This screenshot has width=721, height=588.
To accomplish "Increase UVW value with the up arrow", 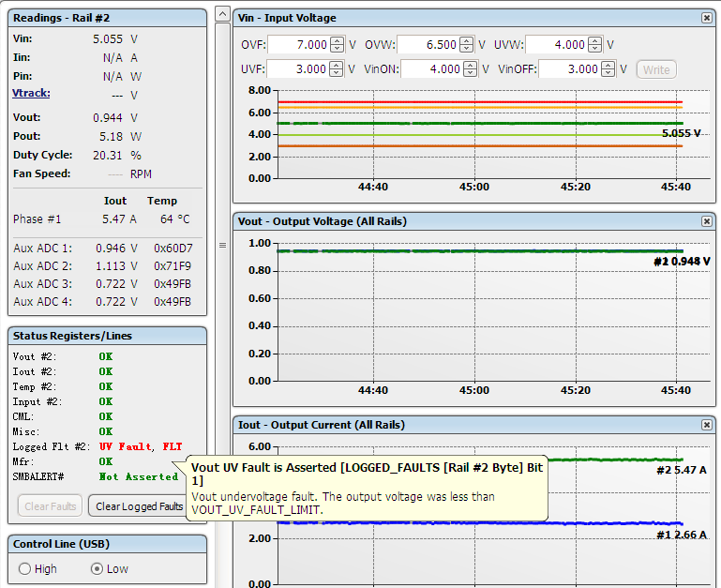I will pos(595,40).
